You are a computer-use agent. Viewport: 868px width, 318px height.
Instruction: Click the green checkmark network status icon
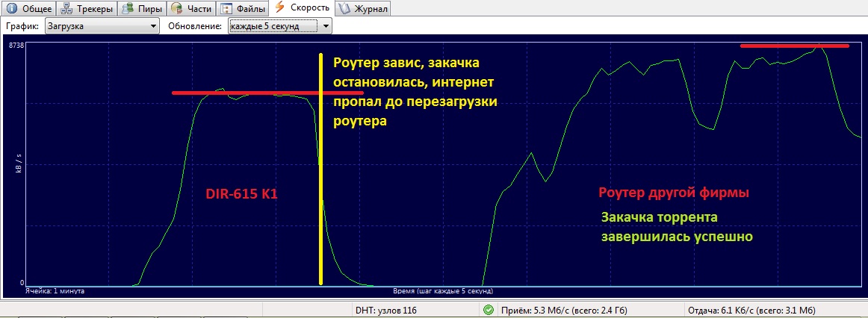pos(489,310)
